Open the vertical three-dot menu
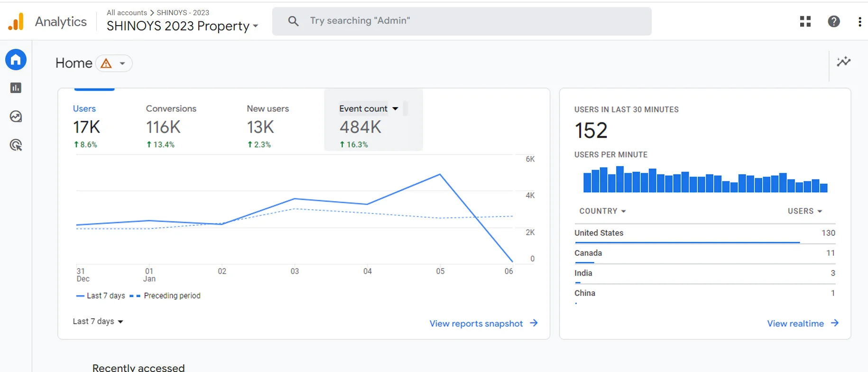This screenshot has height=372, width=868. coord(860,21)
